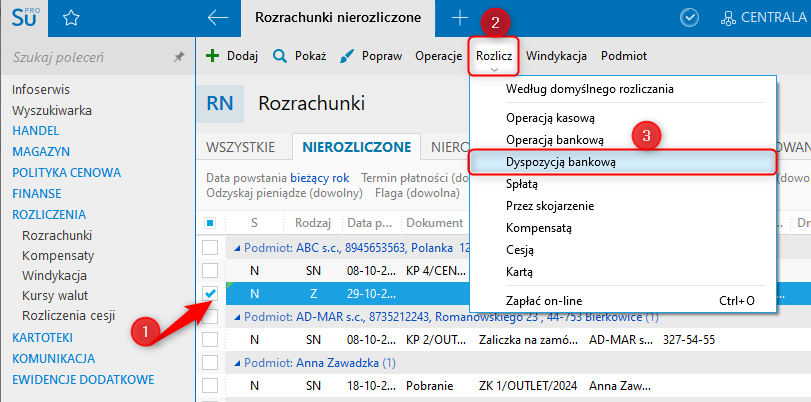Viewport: 811px width, 402px height.
Task: Select the Rozrachunki nierozliczone window tab
Action: [338, 18]
